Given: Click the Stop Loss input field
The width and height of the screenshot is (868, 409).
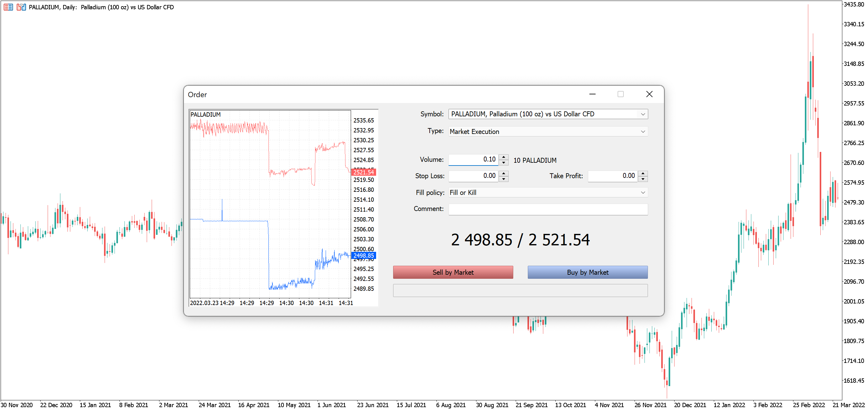Looking at the screenshot, I should (x=473, y=176).
